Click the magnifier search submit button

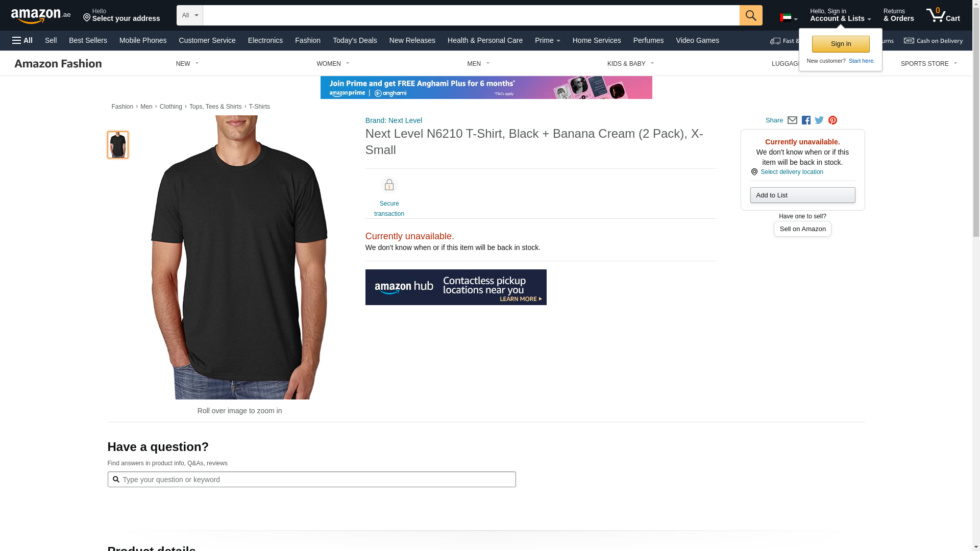pyautogui.click(x=751, y=15)
